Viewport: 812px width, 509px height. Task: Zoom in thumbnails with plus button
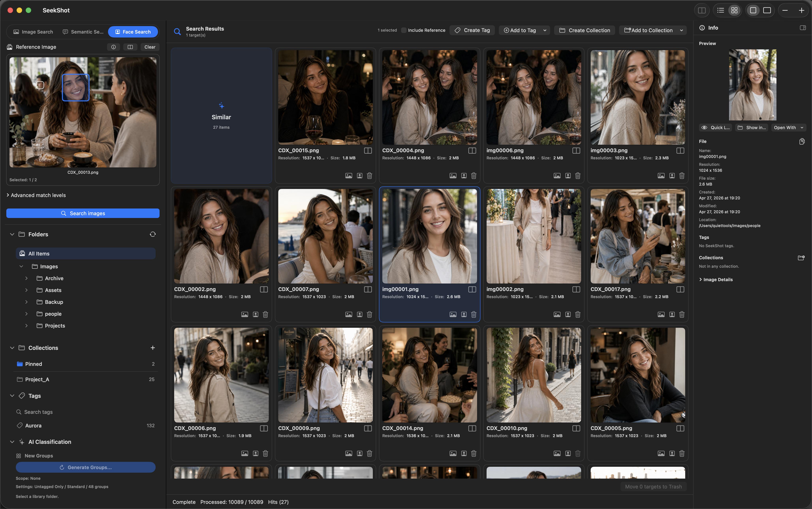point(802,10)
